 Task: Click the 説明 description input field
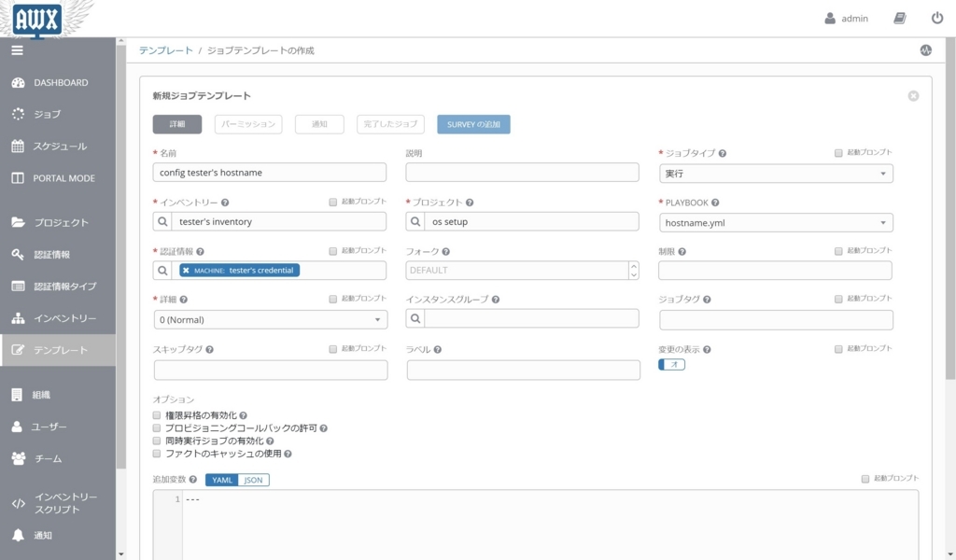[523, 173]
